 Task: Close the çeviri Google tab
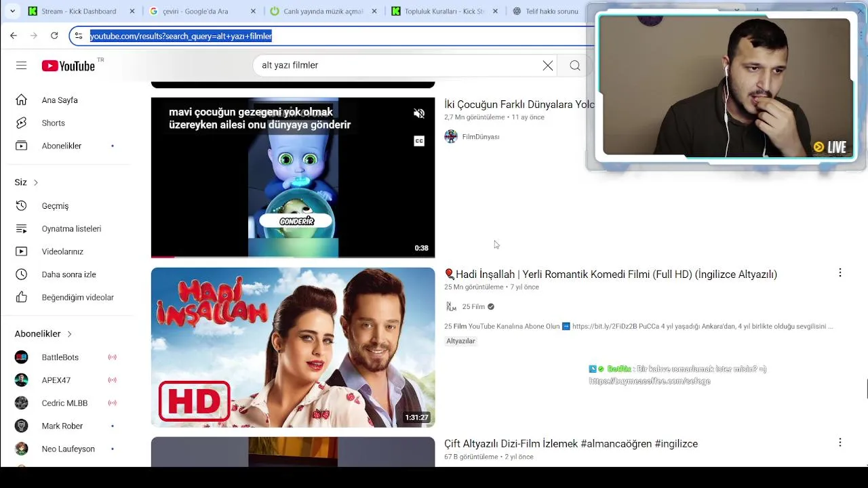pyautogui.click(x=253, y=12)
